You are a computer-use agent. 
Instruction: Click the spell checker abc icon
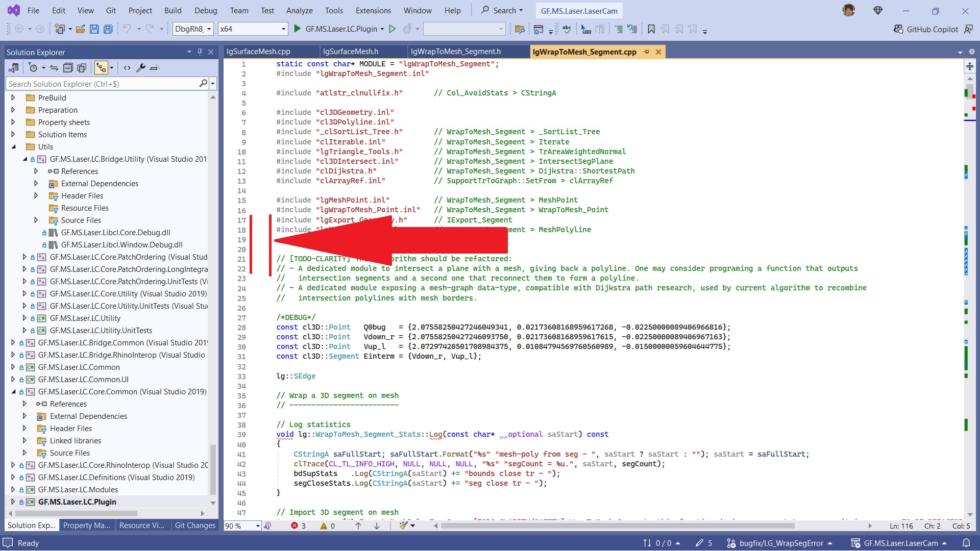point(567,29)
